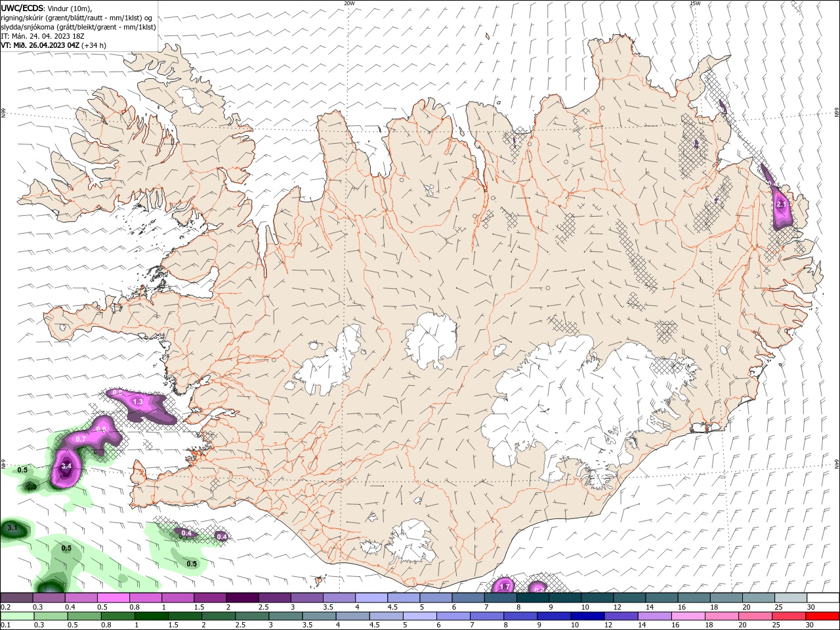Click the 3.4 snowfall value label
840x630 pixels.
[66, 466]
